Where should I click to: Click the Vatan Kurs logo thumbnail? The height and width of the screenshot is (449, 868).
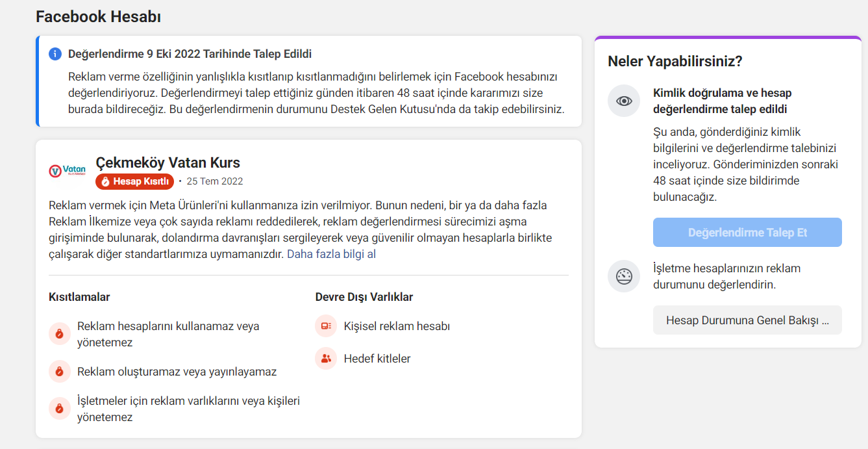[x=68, y=171]
